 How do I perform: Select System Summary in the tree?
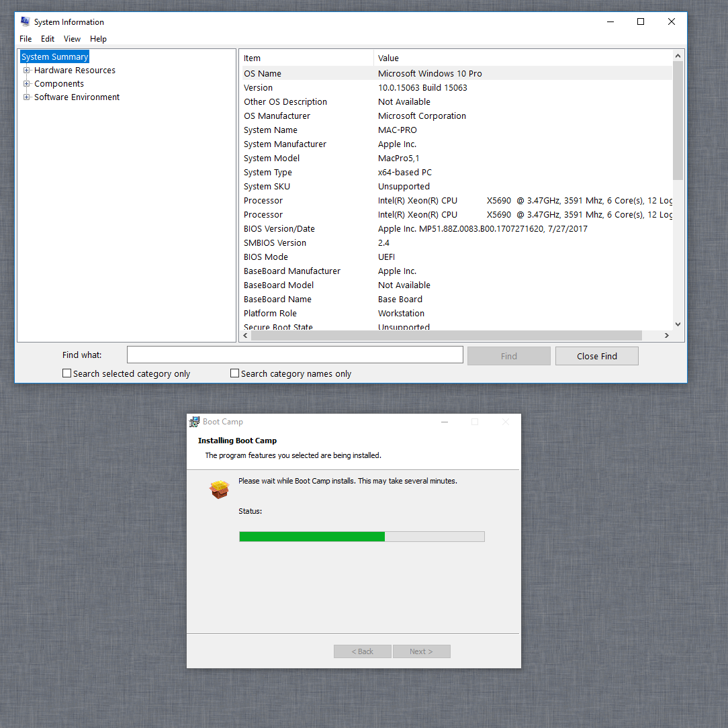(x=55, y=56)
